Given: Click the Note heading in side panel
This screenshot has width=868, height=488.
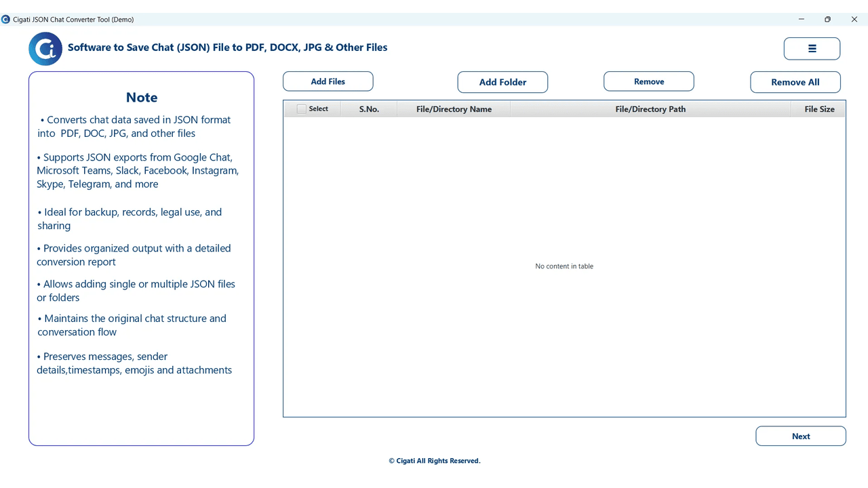Looking at the screenshot, I should coord(142,98).
